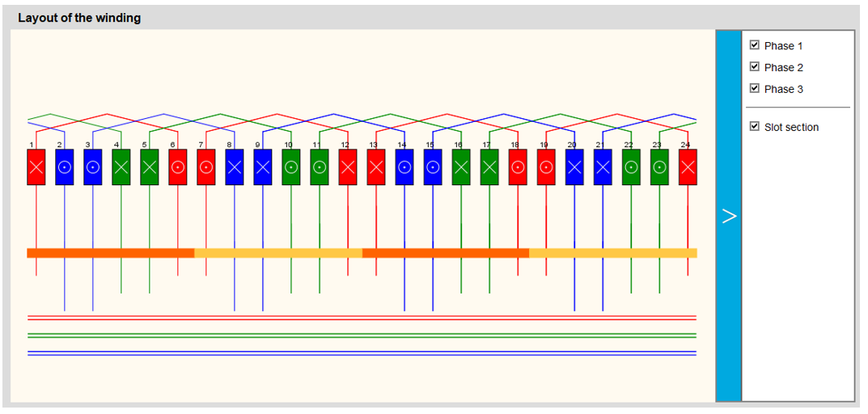Click the Layout of the winding title
868x414 pixels.
[79, 18]
